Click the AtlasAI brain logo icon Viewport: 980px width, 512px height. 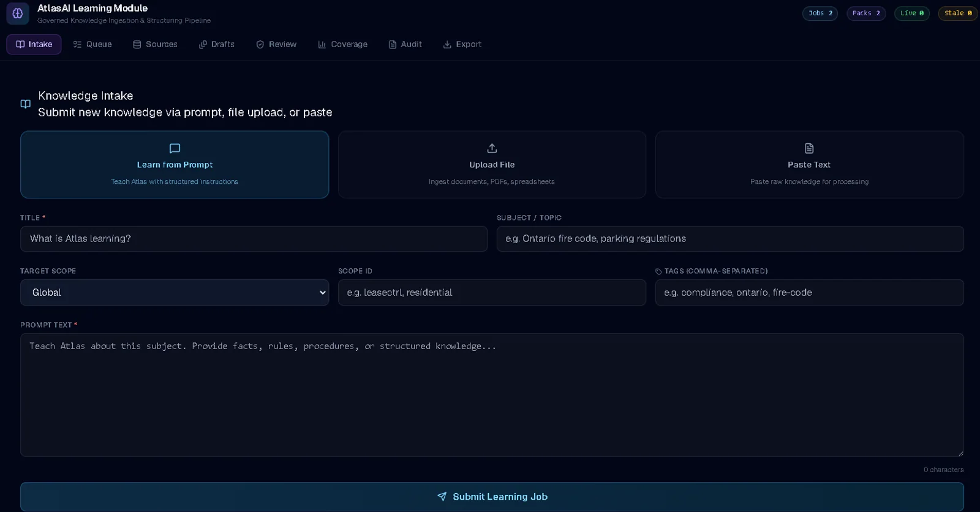point(18,13)
